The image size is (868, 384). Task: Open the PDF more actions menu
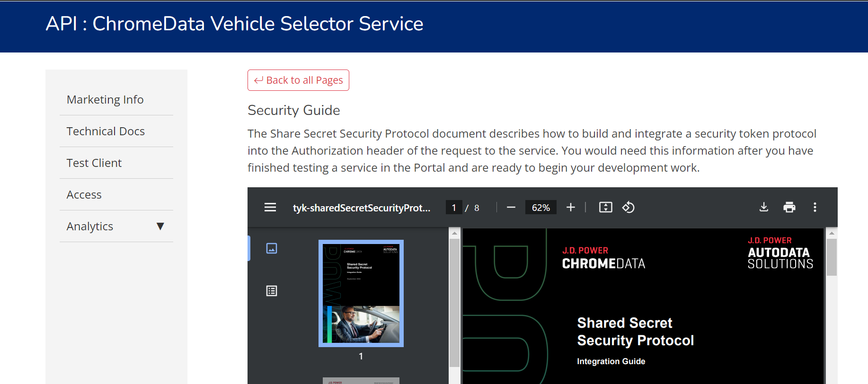(x=815, y=207)
